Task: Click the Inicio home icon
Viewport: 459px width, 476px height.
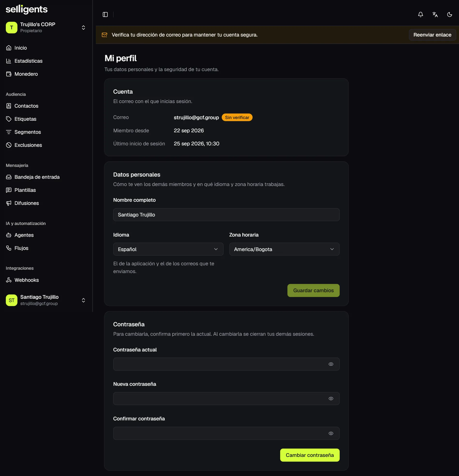Action: pyautogui.click(x=9, y=48)
